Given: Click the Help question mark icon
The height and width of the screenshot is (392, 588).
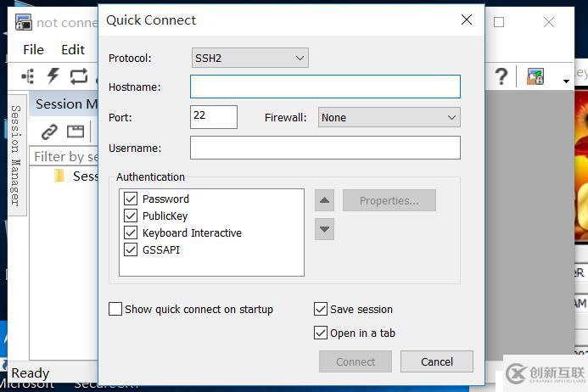Looking at the screenshot, I should point(501,76).
